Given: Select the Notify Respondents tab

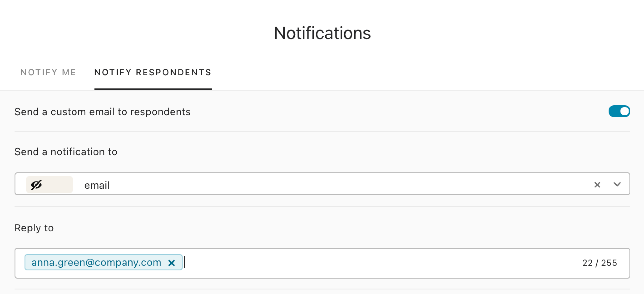Looking at the screenshot, I should [x=153, y=72].
